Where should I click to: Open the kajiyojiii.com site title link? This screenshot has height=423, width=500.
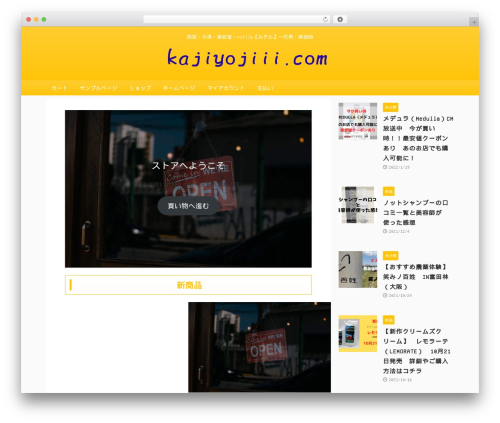click(247, 58)
